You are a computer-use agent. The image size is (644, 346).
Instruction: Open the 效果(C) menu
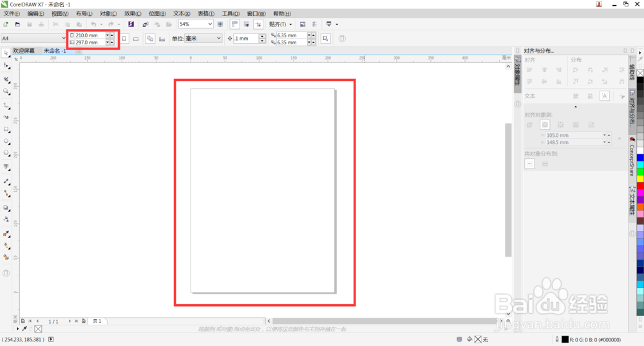pos(133,14)
